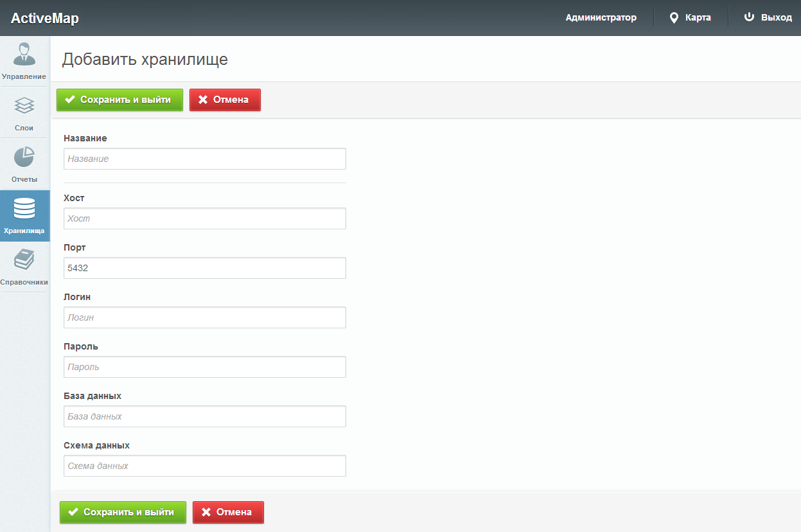Click the checkmark on Сохранить и выйти button
The height and width of the screenshot is (532, 801).
71,100
